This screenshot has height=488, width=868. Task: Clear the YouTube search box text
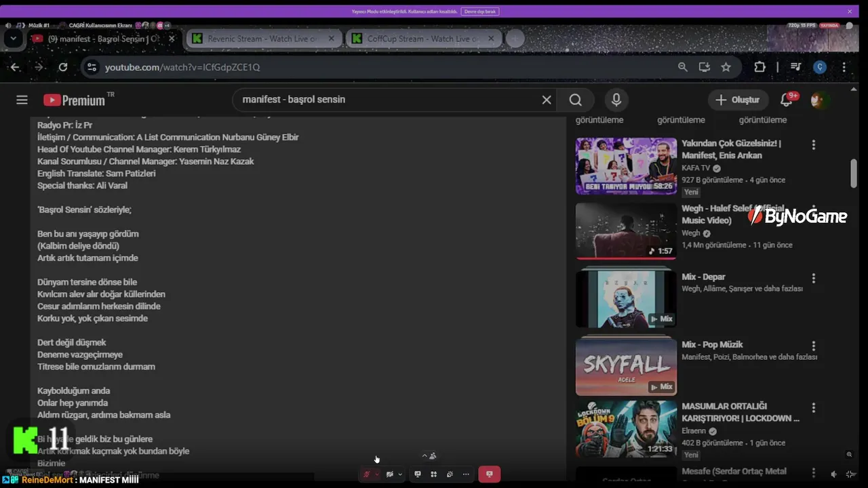coord(547,100)
